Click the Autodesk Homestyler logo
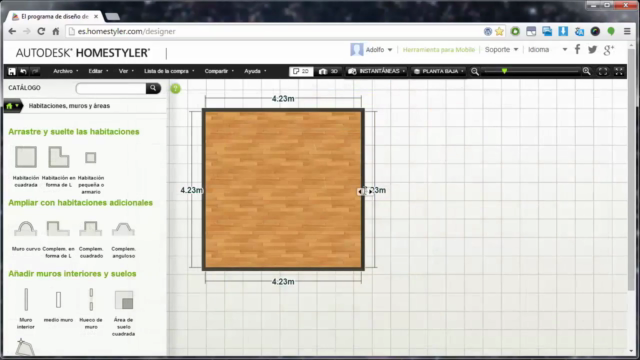 click(83, 53)
